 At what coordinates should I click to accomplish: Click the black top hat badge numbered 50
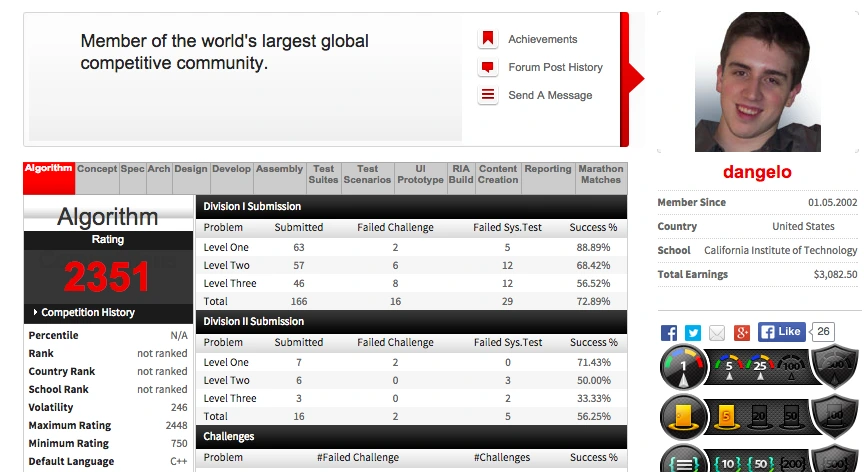point(791,417)
